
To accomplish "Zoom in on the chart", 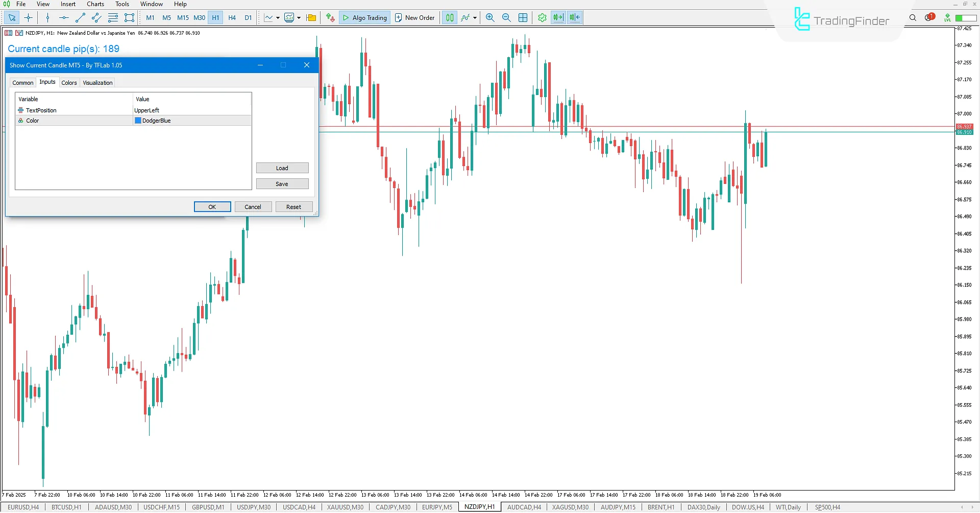I will [x=489, y=17].
